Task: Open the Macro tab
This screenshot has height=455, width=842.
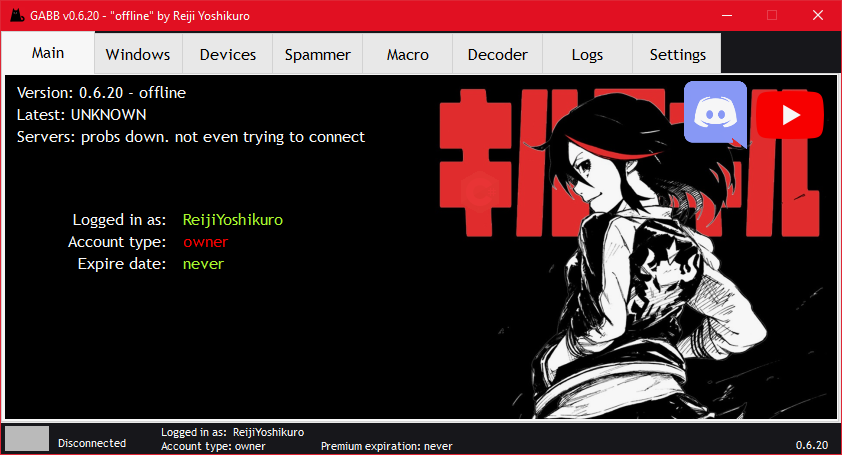Action: (408, 54)
